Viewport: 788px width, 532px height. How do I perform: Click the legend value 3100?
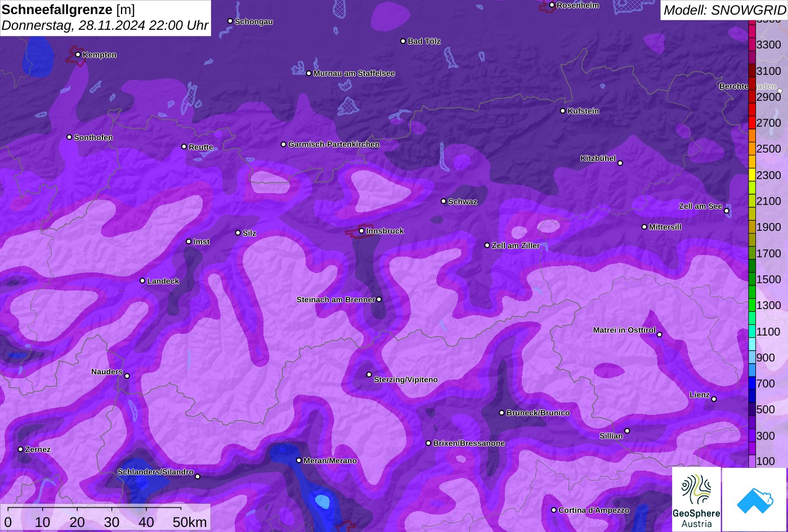pos(769,71)
